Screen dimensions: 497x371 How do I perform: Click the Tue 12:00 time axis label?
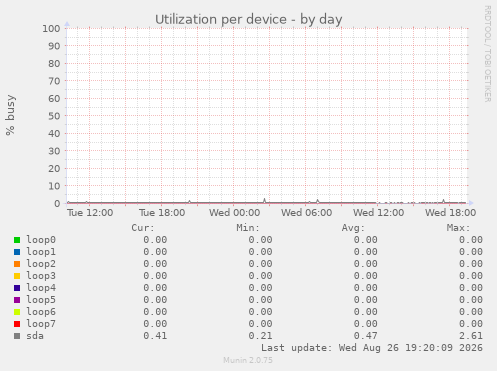point(90,213)
